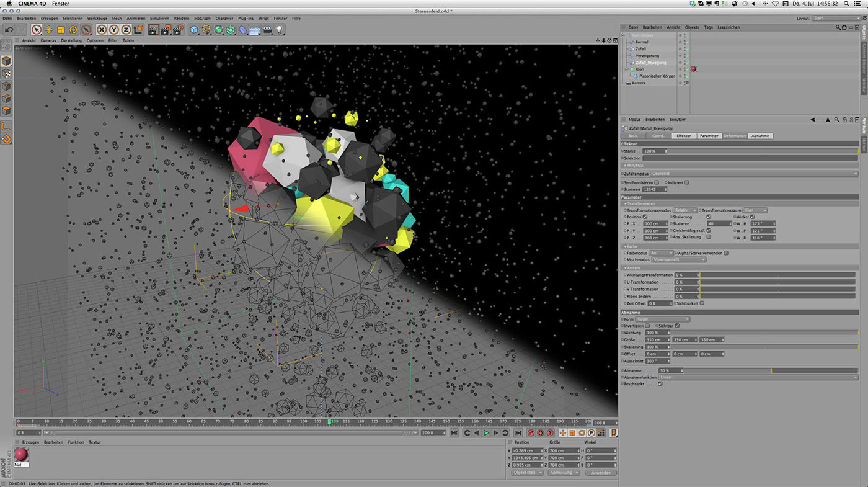Click the Record Active Objects red key icon
The height and width of the screenshot is (487, 868).
(531, 432)
